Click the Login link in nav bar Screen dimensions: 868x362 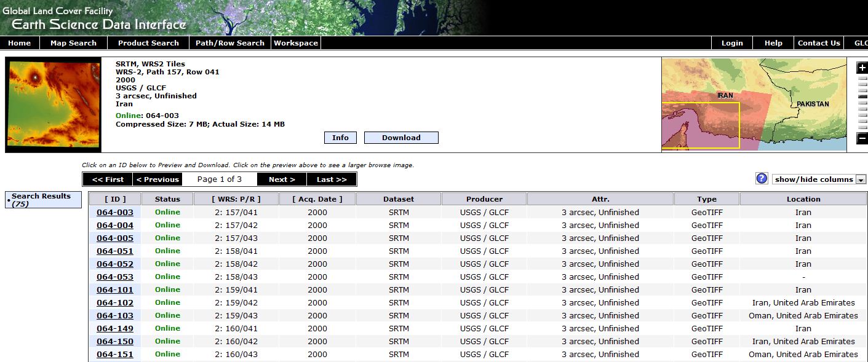[732, 43]
